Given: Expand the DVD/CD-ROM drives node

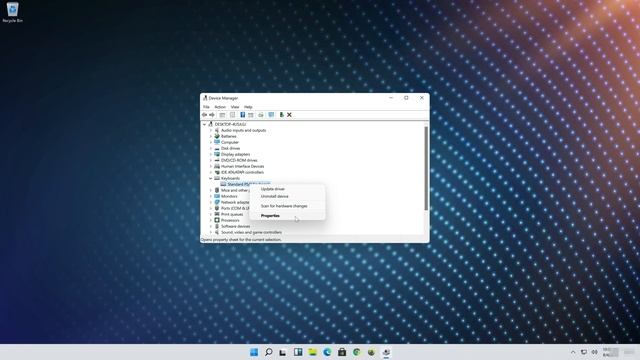Looking at the screenshot, I should click(x=211, y=160).
